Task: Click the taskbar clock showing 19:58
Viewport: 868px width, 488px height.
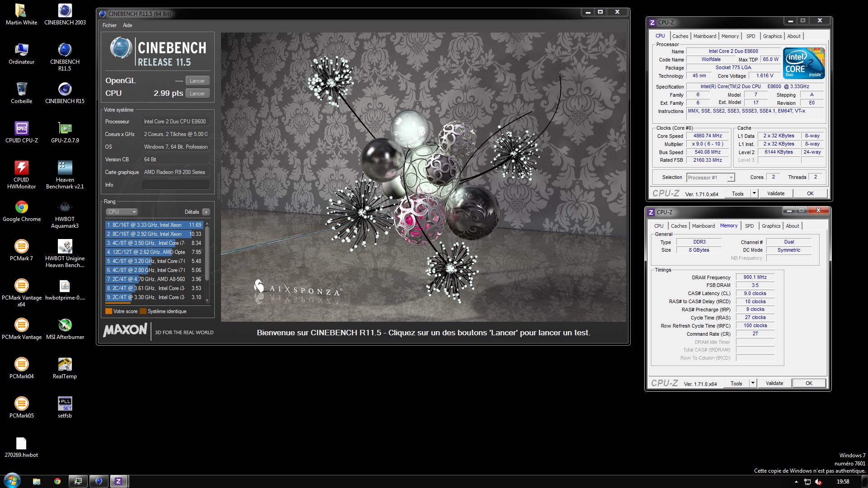Action: tap(843, 482)
